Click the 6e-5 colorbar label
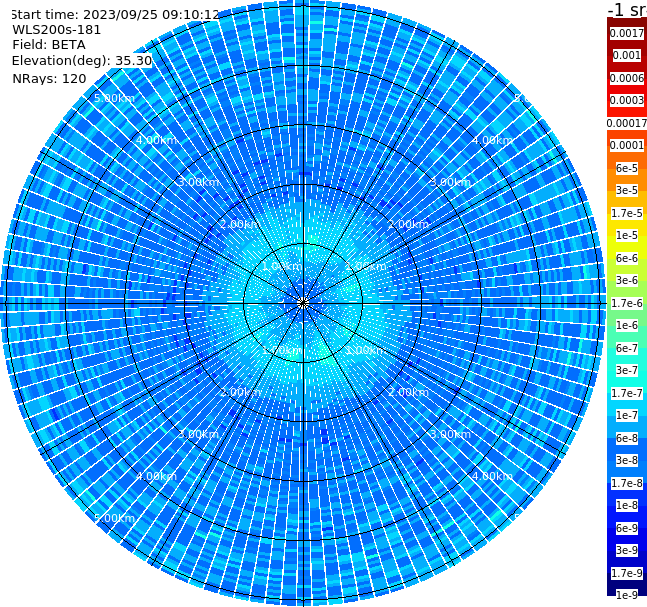This screenshot has height=607, width=647. click(627, 168)
